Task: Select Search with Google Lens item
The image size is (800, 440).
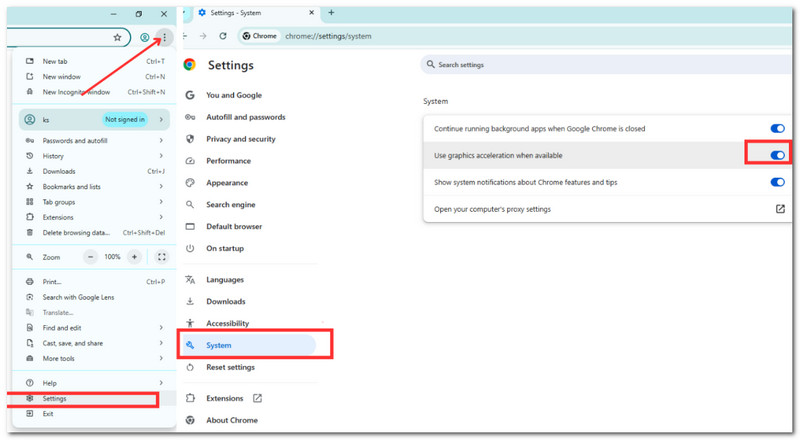Action: coord(95,297)
